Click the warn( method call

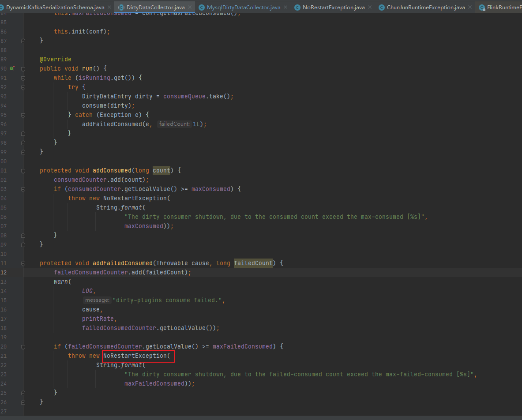[63, 281]
